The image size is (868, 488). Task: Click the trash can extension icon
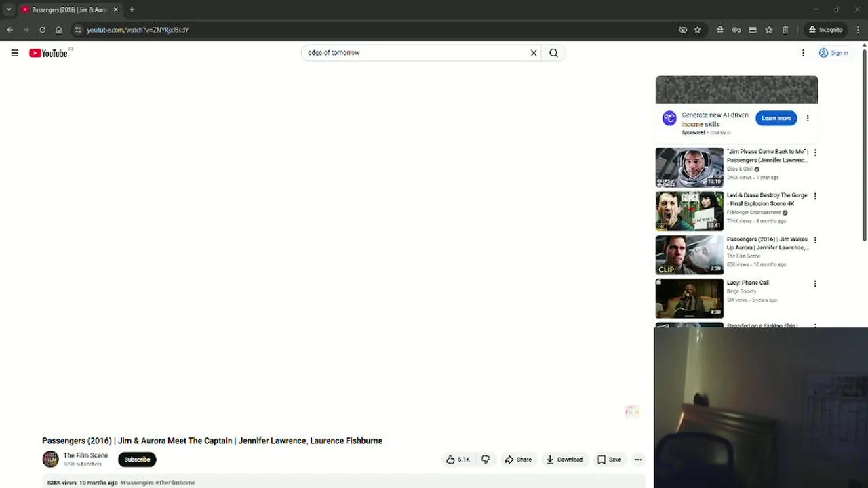click(785, 30)
